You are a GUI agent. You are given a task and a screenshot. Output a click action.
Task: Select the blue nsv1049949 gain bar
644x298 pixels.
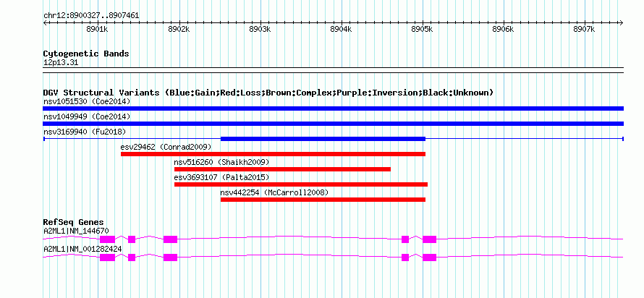tap(333, 124)
